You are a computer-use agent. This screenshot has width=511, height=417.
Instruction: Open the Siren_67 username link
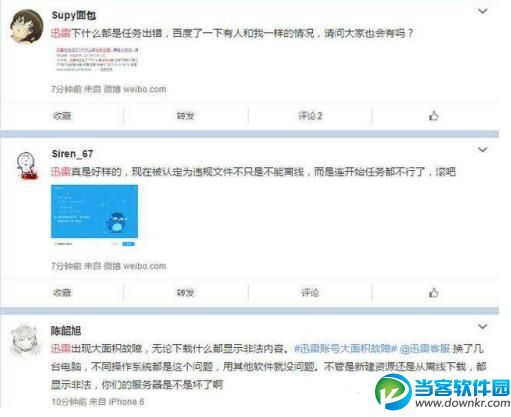(72, 154)
